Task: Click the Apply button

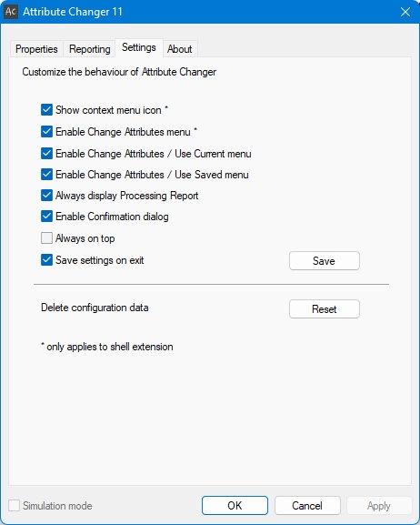Action: point(379,506)
